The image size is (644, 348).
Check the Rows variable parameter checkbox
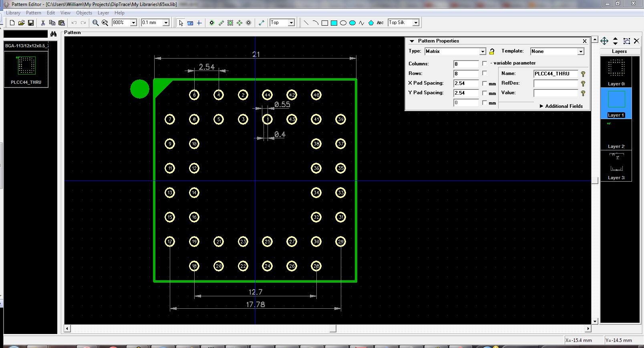coord(485,73)
